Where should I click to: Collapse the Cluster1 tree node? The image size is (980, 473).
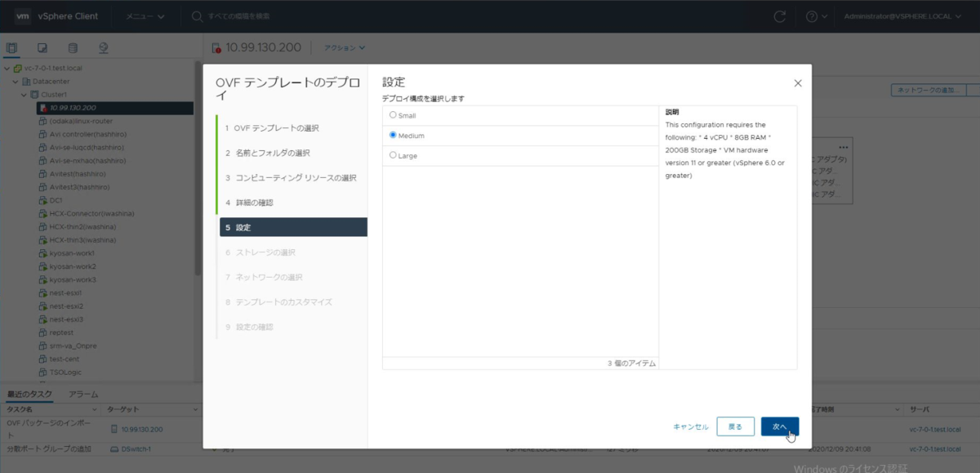pos(24,94)
